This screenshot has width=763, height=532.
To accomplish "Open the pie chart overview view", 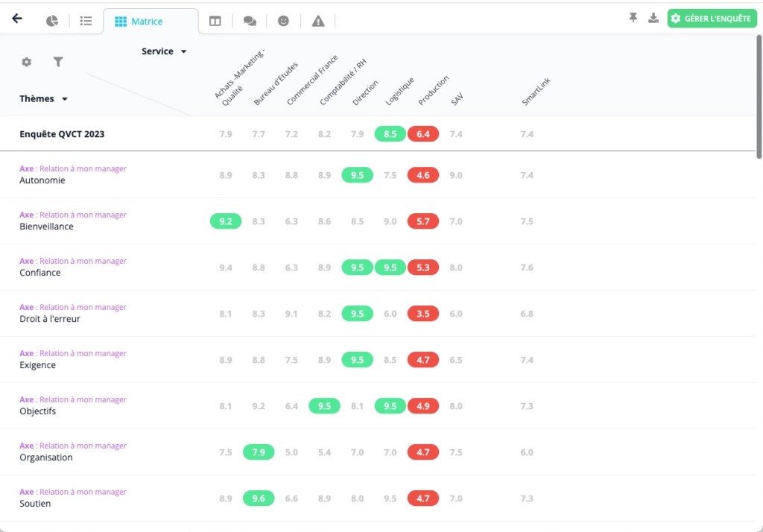I will pyautogui.click(x=52, y=21).
